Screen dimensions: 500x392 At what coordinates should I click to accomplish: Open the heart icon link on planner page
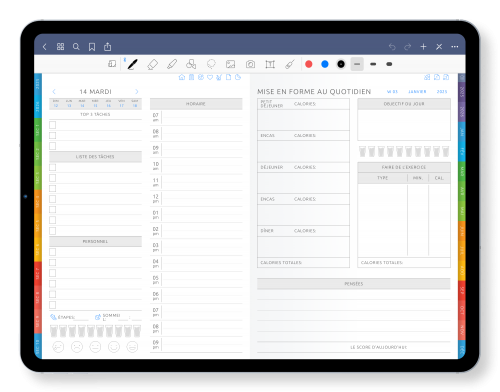pos(210,77)
